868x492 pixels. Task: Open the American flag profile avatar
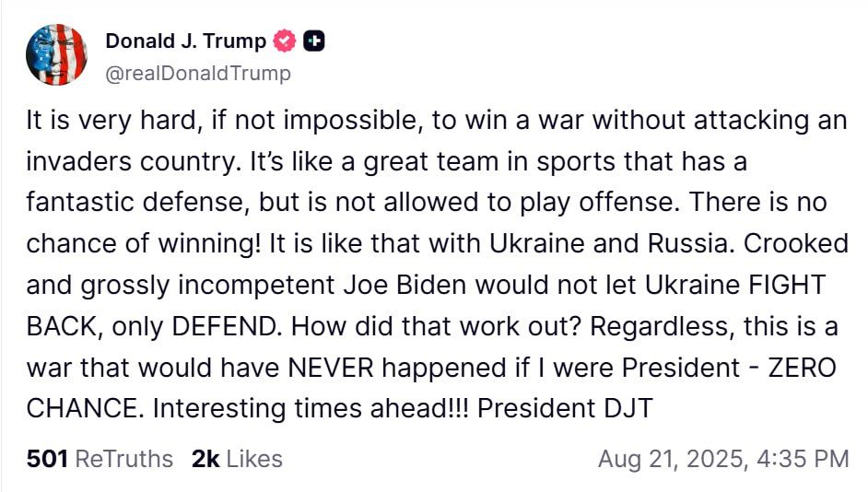[x=56, y=54]
